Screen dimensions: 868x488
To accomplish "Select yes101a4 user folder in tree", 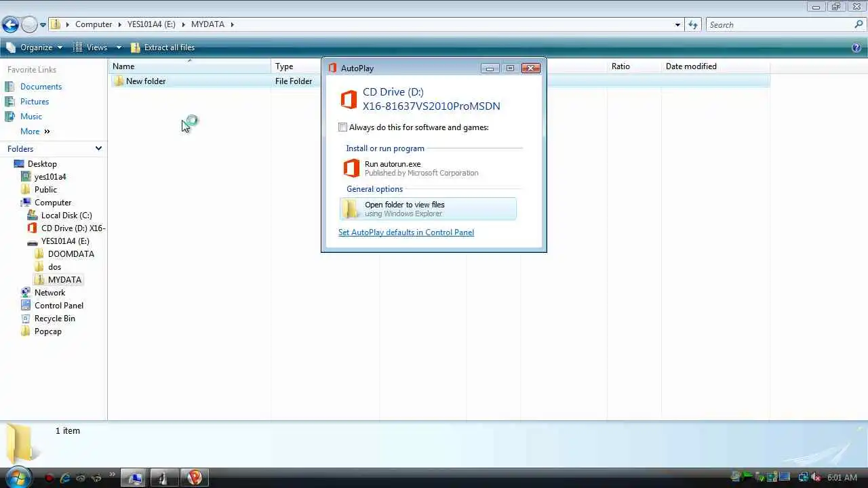I will [x=50, y=177].
